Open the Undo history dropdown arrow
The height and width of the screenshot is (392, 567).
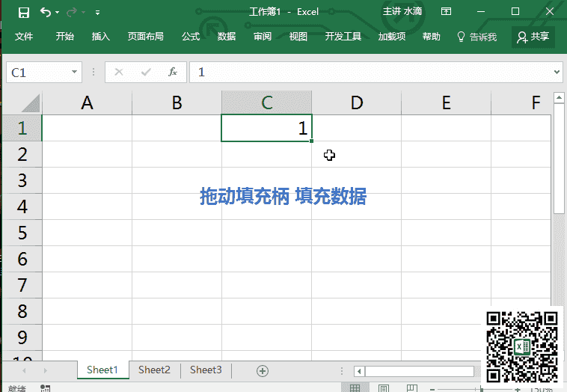click(57, 13)
